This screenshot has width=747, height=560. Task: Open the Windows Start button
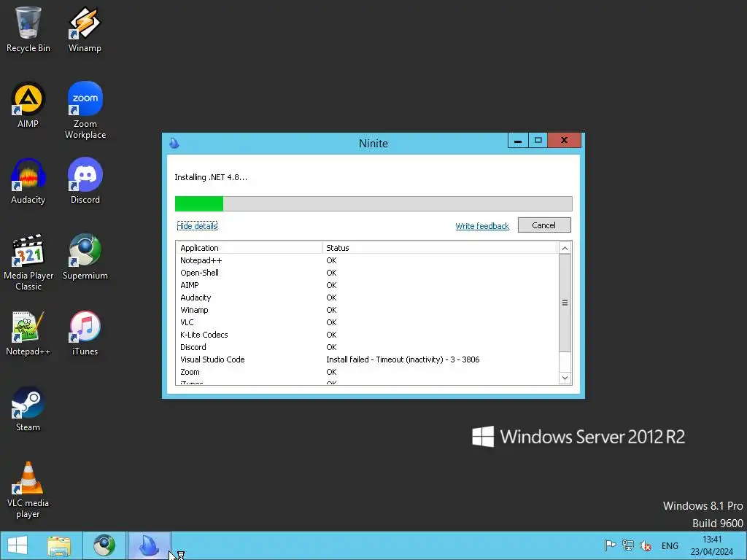pos(18,545)
